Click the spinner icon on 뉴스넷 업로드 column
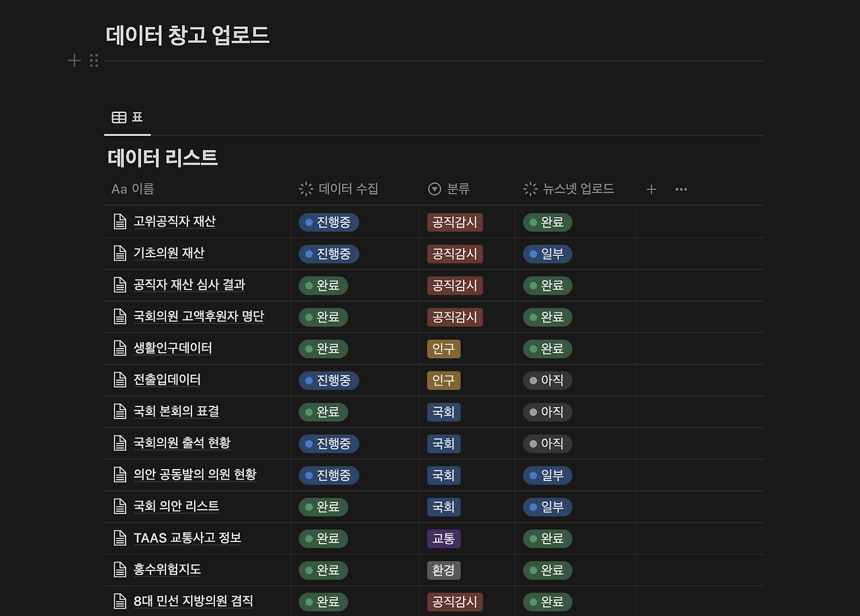 click(530, 189)
